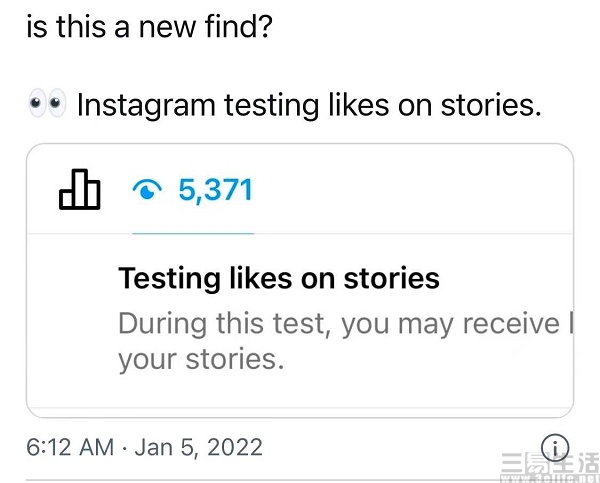600x483 pixels.
Task: Tap the blue eye views icon
Action: (147, 190)
